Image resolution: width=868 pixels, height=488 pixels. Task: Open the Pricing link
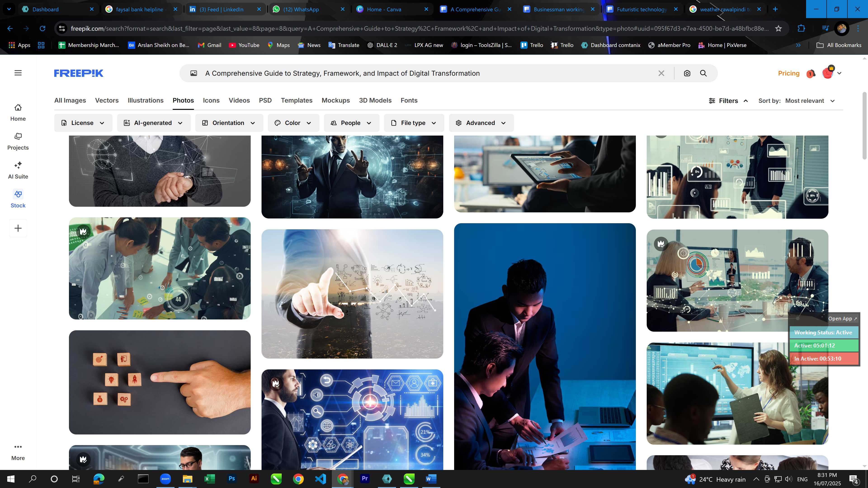tap(788, 73)
